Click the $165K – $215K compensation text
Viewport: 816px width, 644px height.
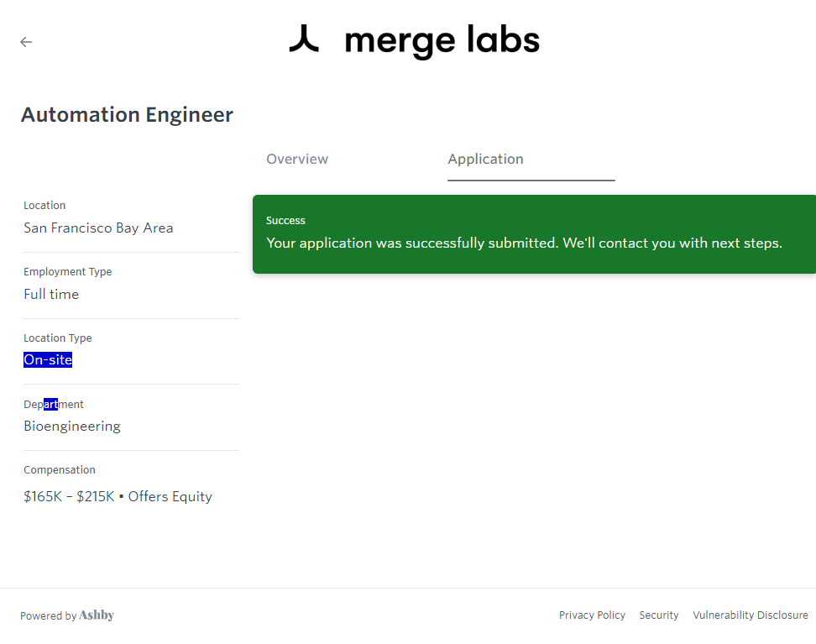69,497
